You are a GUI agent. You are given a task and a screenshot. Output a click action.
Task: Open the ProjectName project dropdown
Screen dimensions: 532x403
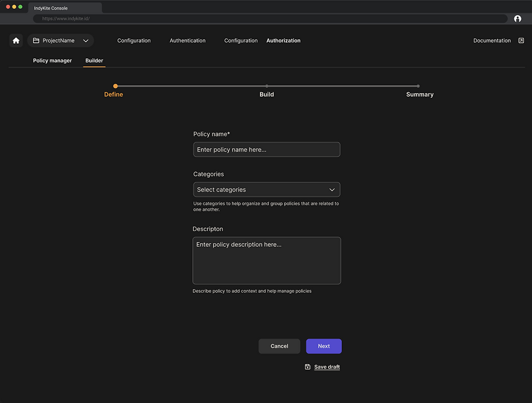point(60,41)
